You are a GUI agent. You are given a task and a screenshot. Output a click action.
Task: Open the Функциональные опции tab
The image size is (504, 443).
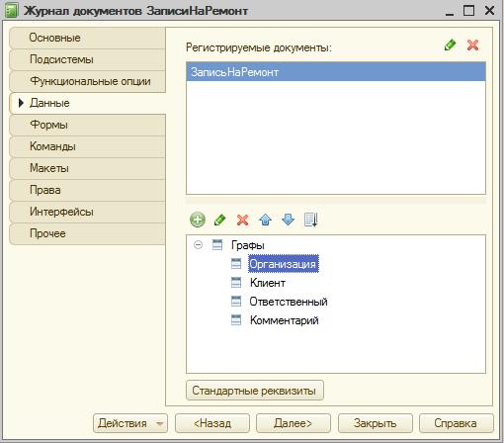point(88,81)
